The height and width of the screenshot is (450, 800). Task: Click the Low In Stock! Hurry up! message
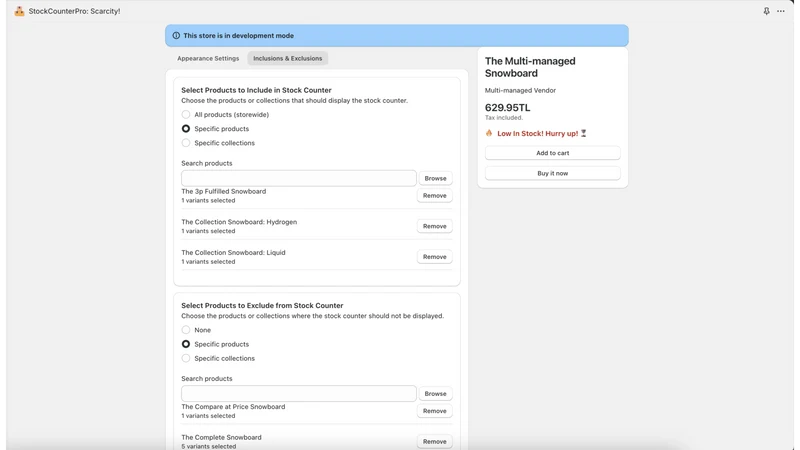pyautogui.click(x=538, y=133)
